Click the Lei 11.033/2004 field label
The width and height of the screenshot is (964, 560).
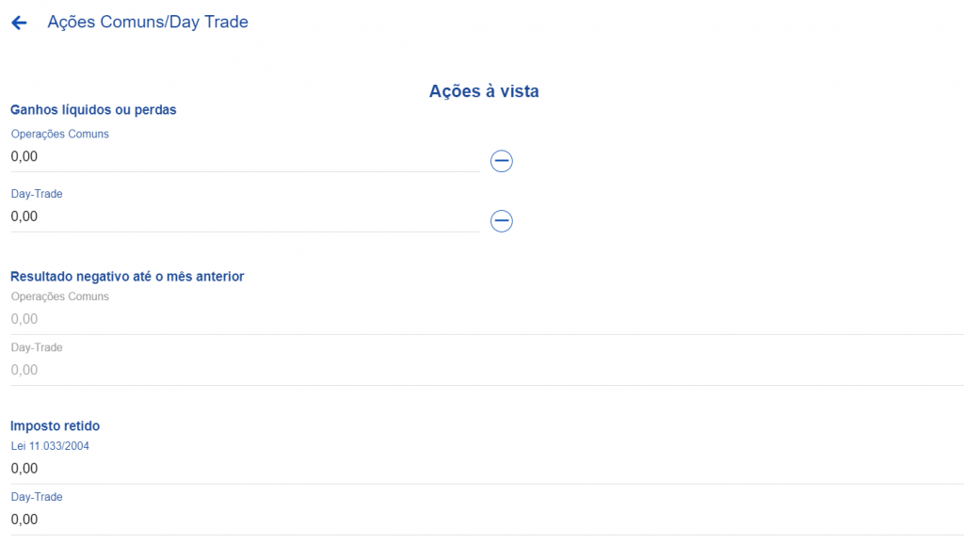click(50, 446)
